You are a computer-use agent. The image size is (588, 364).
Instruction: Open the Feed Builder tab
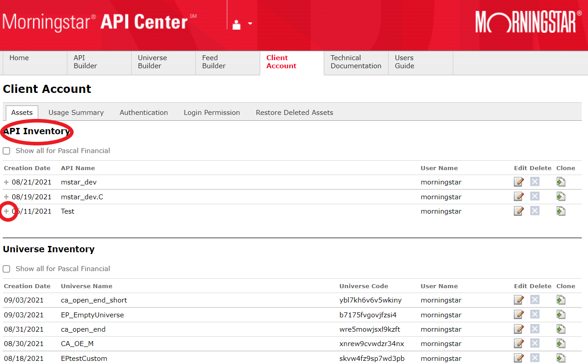click(228, 63)
